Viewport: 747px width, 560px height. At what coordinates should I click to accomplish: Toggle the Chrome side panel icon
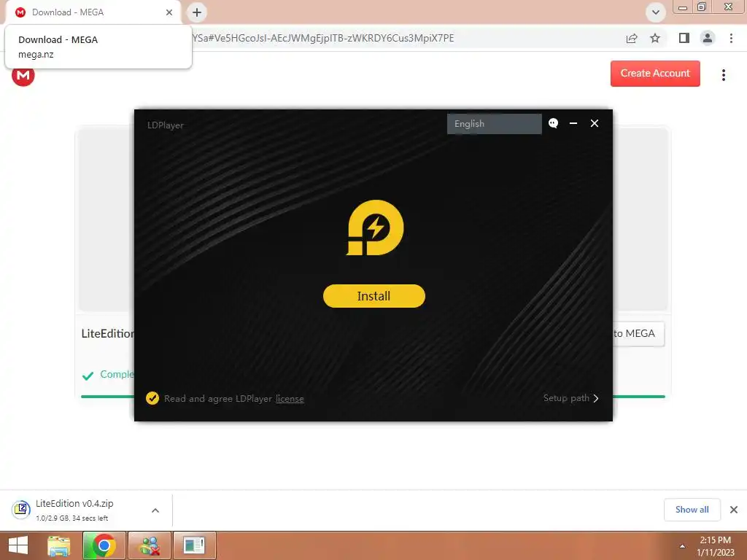point(684,38)
